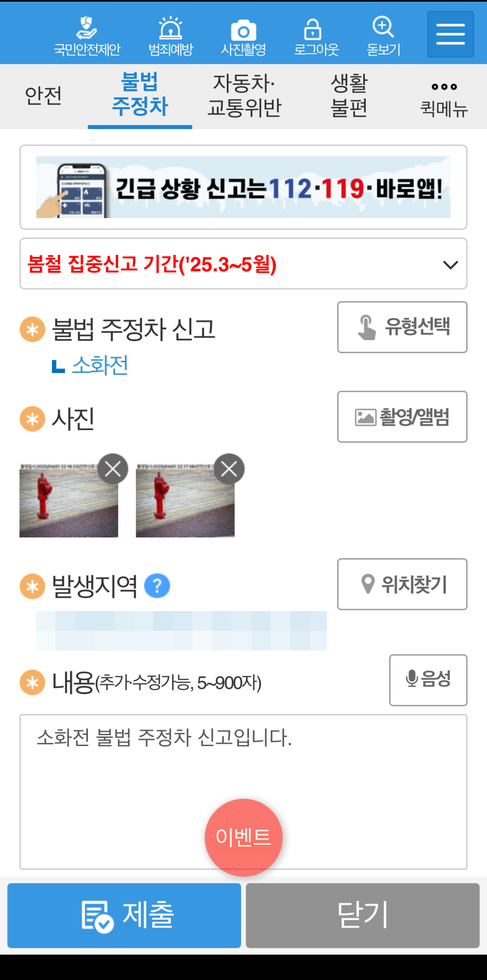This screenshot has height=980, width=487.
Task: Start 음성 voice input
Action: (x=428, y=680)
